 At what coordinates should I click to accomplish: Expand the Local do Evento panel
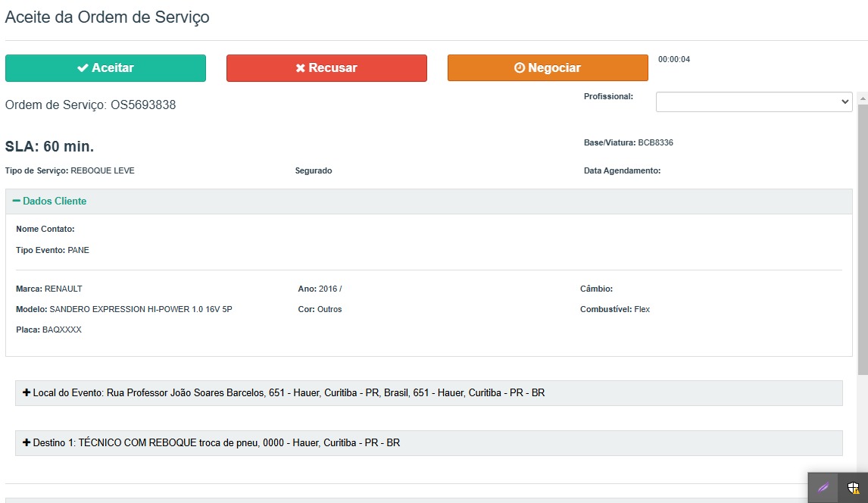pos(429,393)
